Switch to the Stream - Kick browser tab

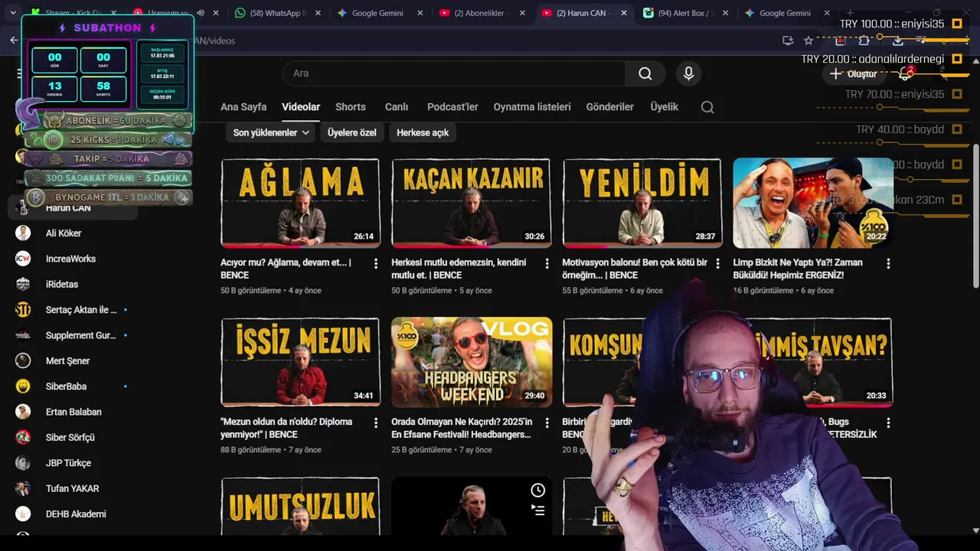pos(73,13)
